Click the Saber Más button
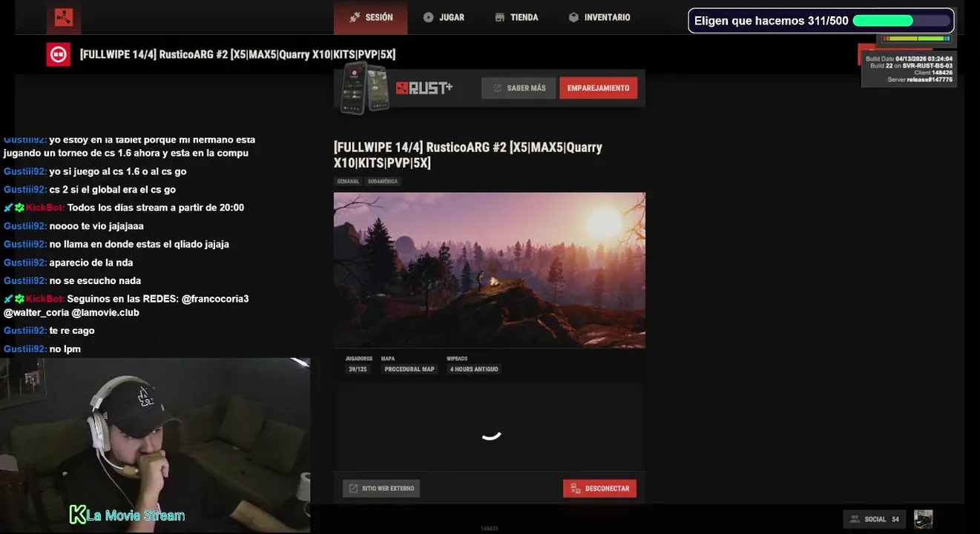 pyautogui.click(x=519, y=88)
